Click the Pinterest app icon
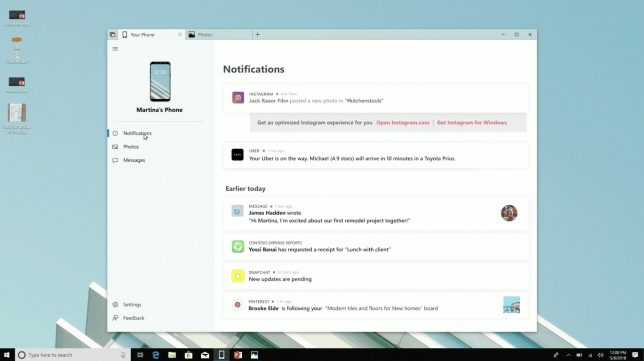 238,305
